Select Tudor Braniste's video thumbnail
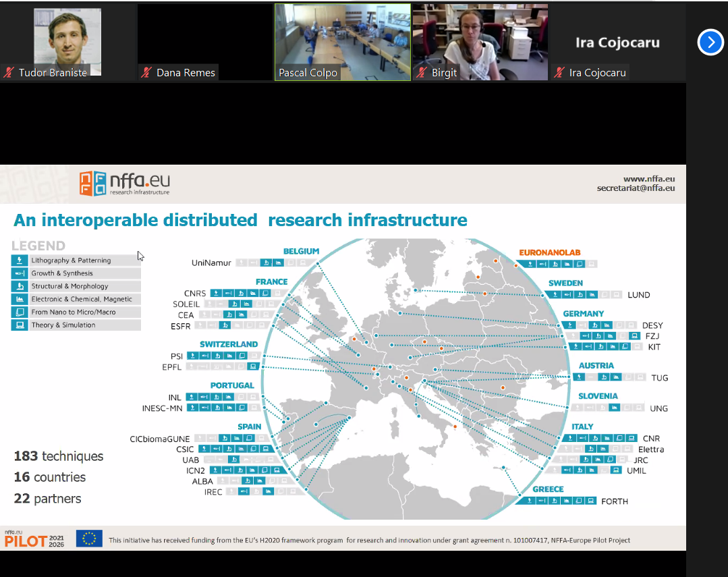 (x=67, y=42)
